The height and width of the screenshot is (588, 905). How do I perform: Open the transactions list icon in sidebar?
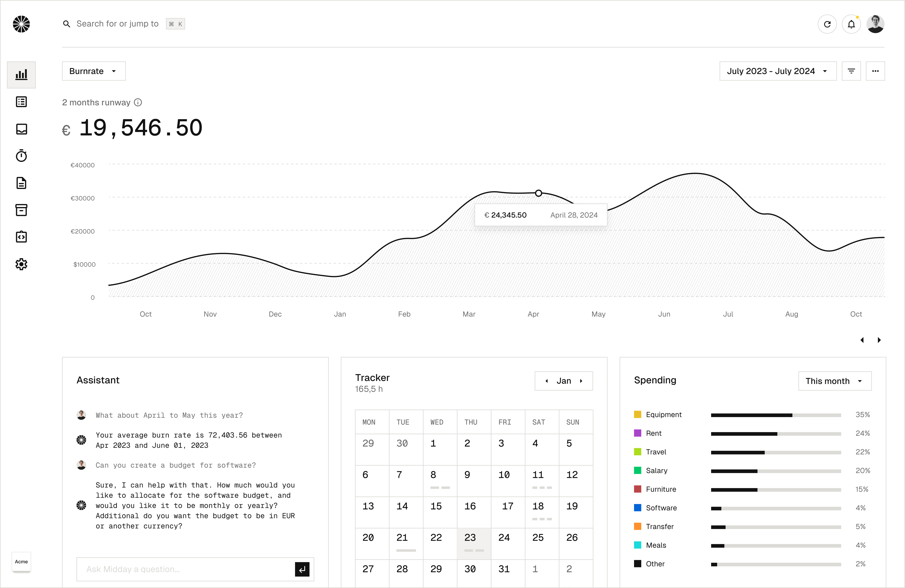click(x=21, y=102)
